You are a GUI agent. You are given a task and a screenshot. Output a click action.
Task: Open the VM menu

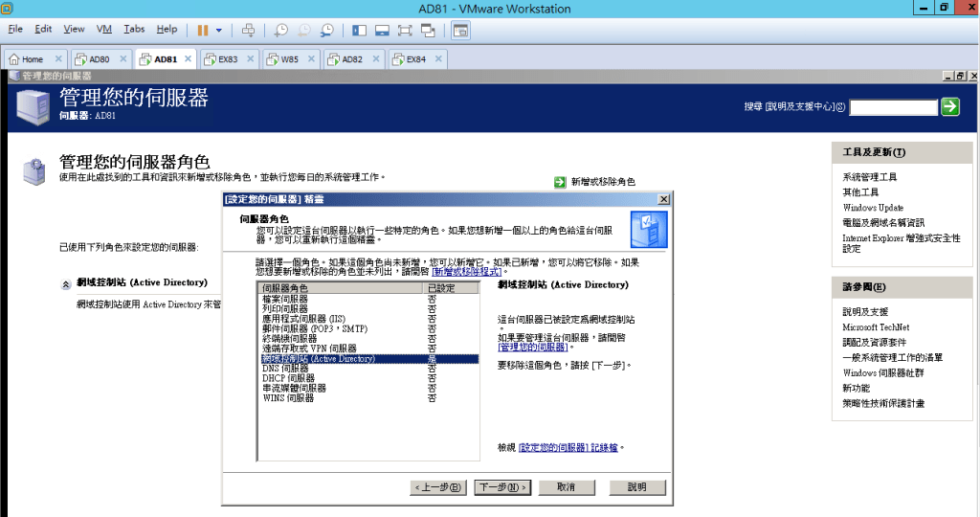(104, 30)
